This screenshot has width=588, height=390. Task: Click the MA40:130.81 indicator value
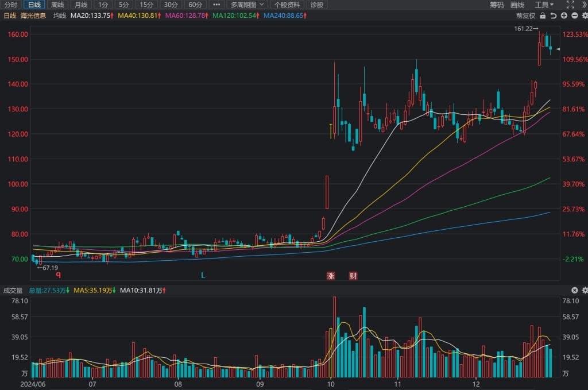point(139,16)
